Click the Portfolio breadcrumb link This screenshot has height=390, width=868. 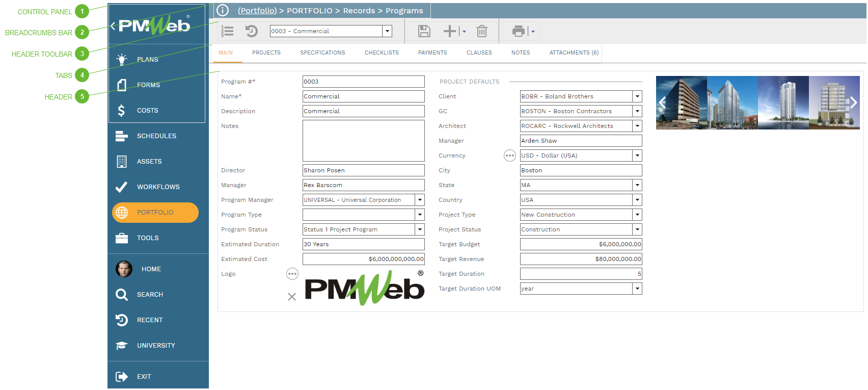pos(257,11)
